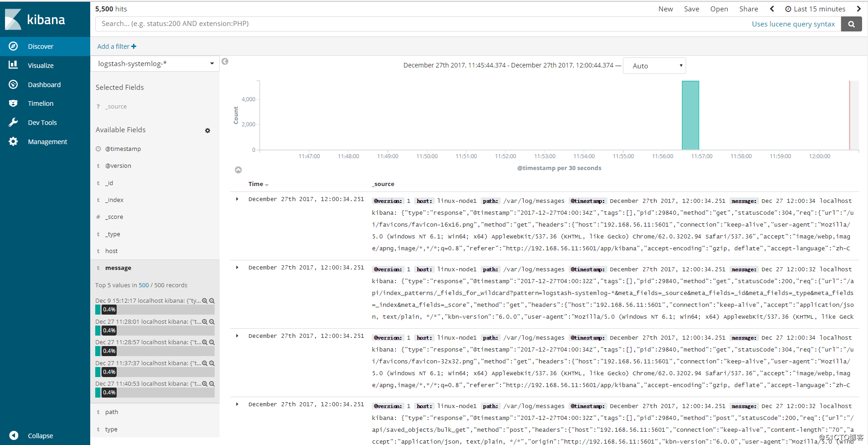Click the Dashboard icon in sidebar

[13, 84]
